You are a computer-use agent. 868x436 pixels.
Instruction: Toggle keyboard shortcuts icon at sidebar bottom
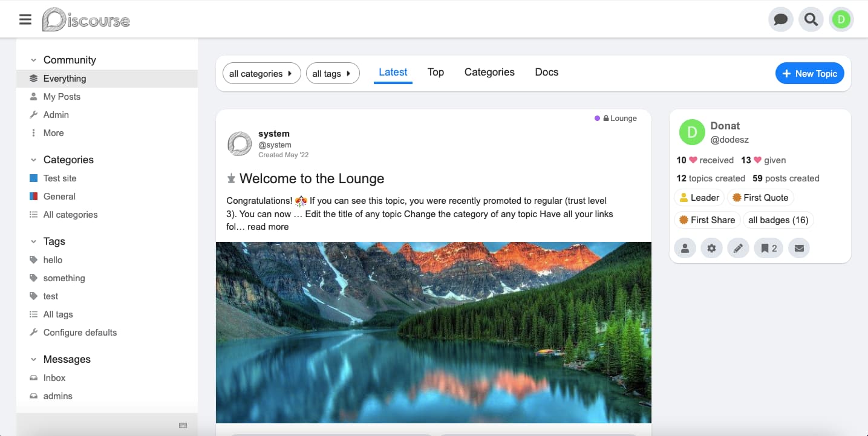(x=183, y=425)
